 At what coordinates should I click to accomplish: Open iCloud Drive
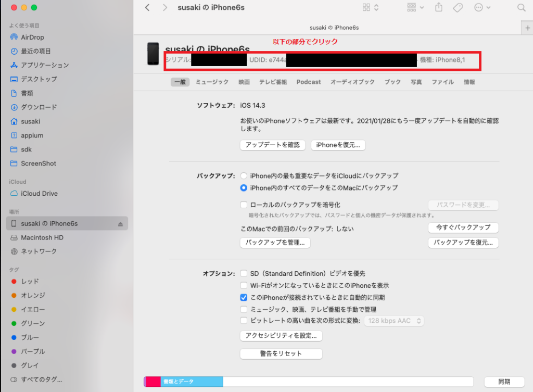click(x=39, y=194)
